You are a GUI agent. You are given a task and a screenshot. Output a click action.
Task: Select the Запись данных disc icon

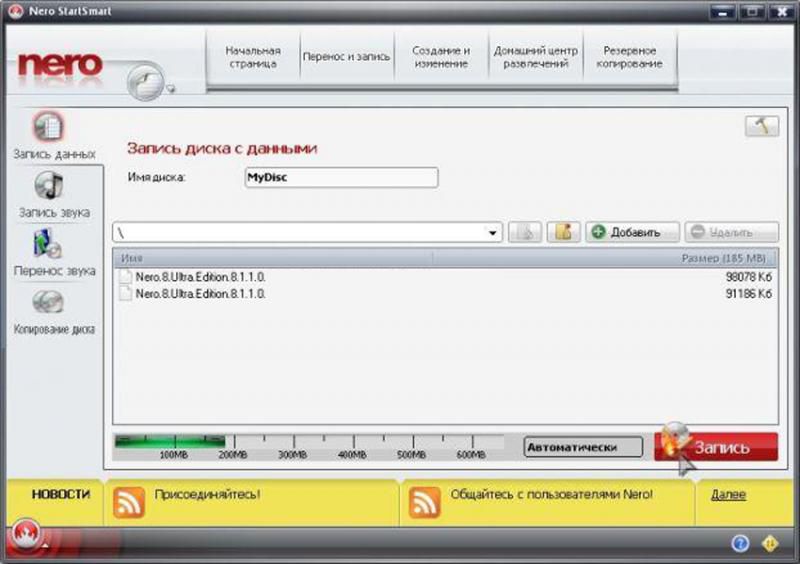coord(48,128)
